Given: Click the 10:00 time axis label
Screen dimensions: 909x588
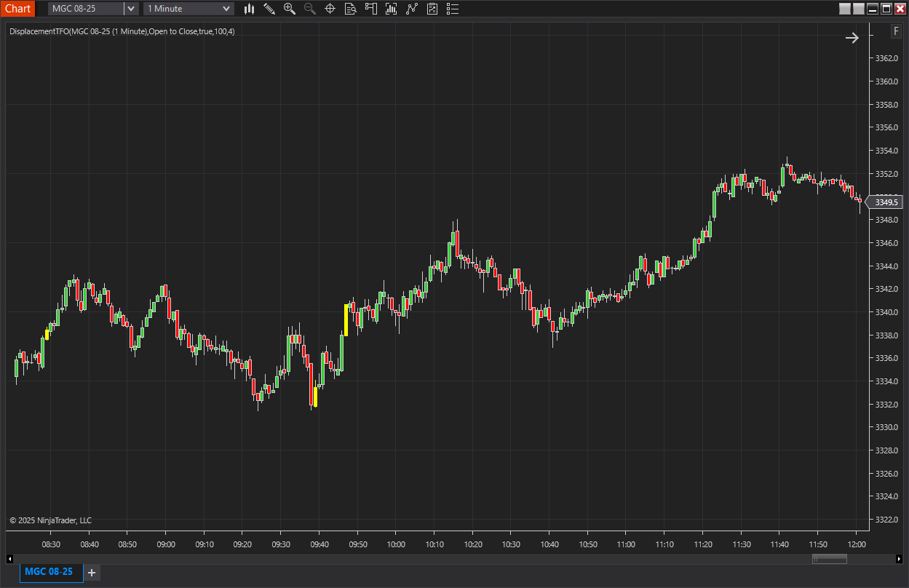Looking at the screenshot, I should 396,544.
